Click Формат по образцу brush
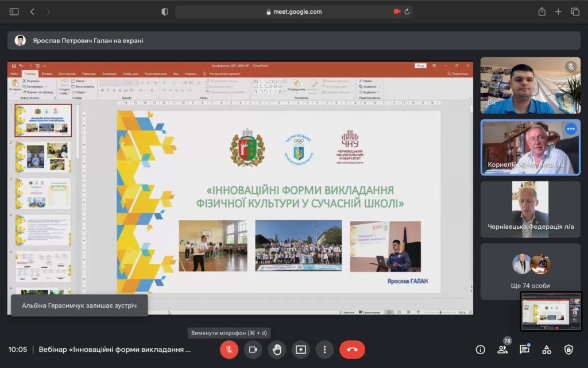The image size is (588, 368). pyautogui.click(x=38, y=92)
